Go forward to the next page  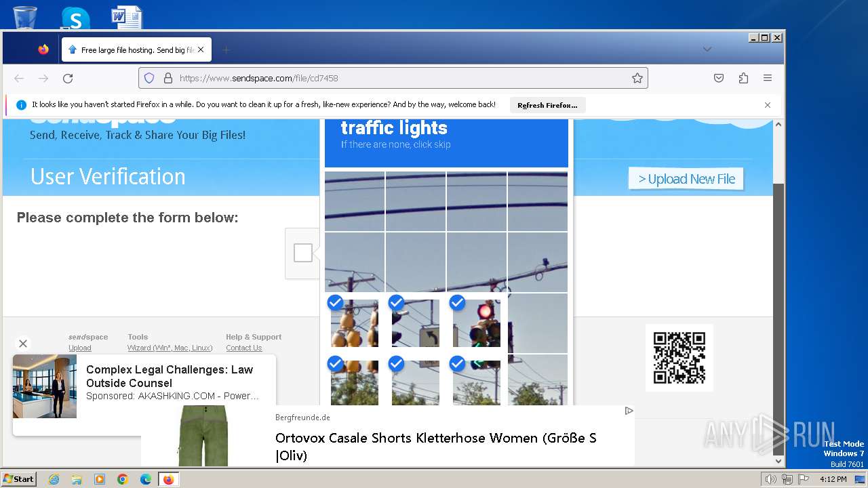coord(43,78)
